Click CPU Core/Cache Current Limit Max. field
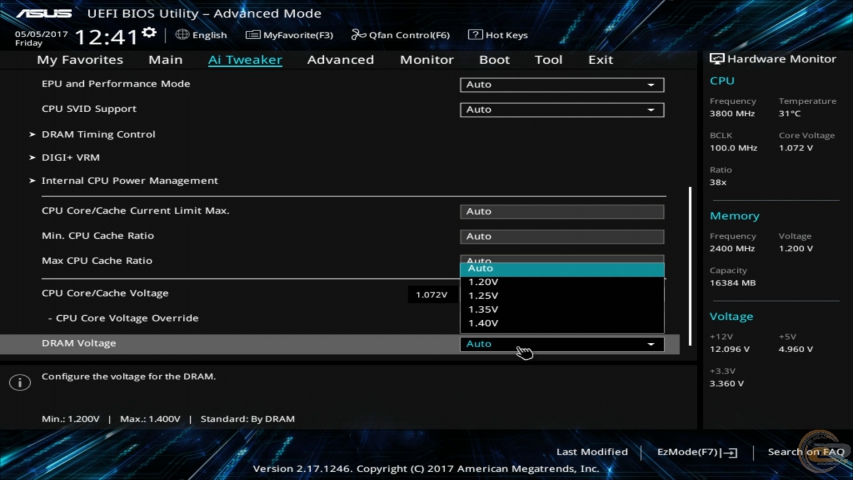 562,211
